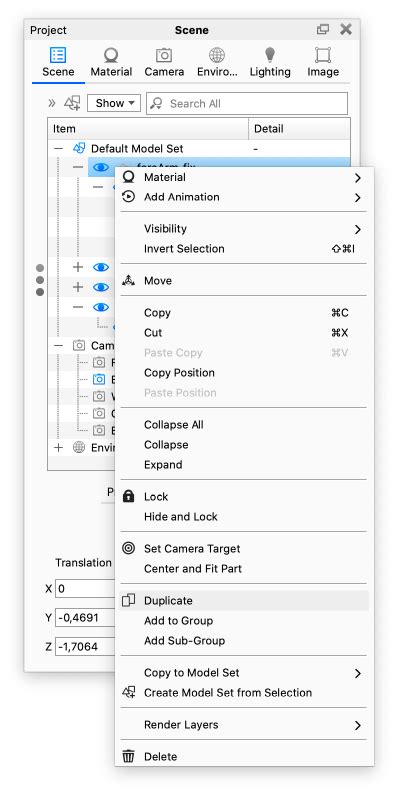Click the add model set icon
Image resolution: width=408 pixels, height=795 pixels.
[x=72, y=103]
